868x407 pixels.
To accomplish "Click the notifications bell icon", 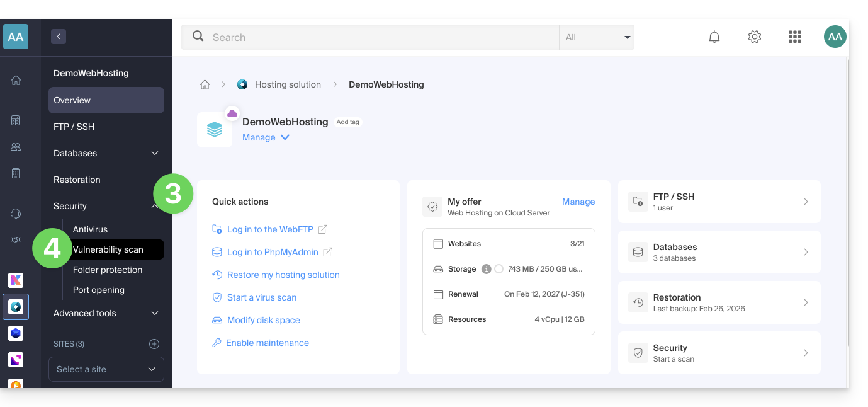I will pos(714,37).
